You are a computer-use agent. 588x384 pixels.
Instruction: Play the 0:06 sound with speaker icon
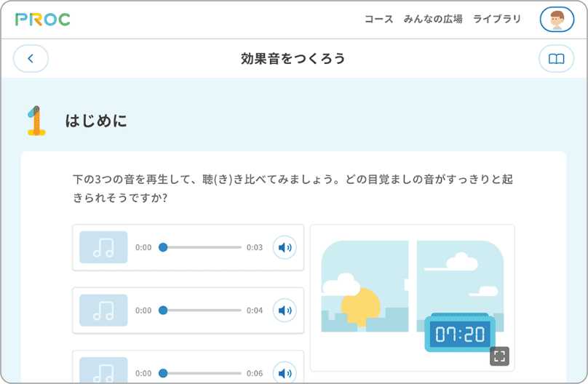[285, 372]
